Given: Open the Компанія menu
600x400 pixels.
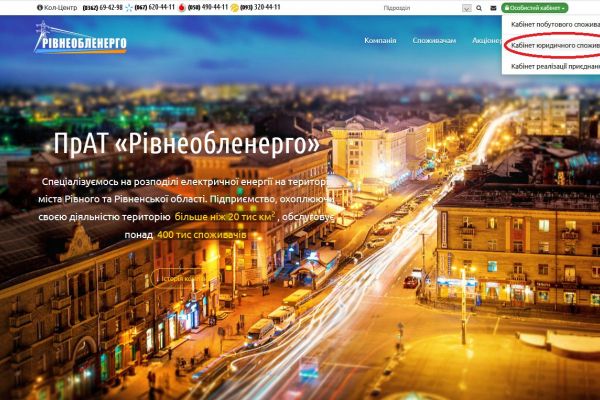Looking at the screenshot, I should (380, 41).
